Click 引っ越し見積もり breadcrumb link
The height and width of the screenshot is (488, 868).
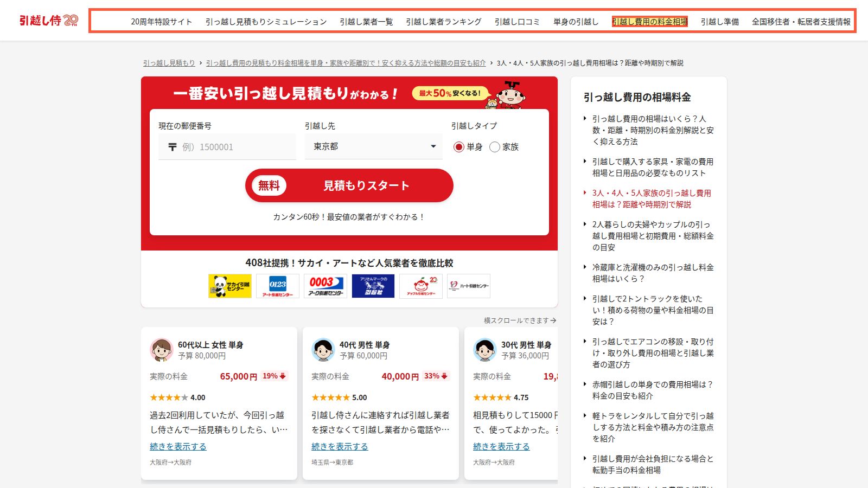[x=169, y=63]
